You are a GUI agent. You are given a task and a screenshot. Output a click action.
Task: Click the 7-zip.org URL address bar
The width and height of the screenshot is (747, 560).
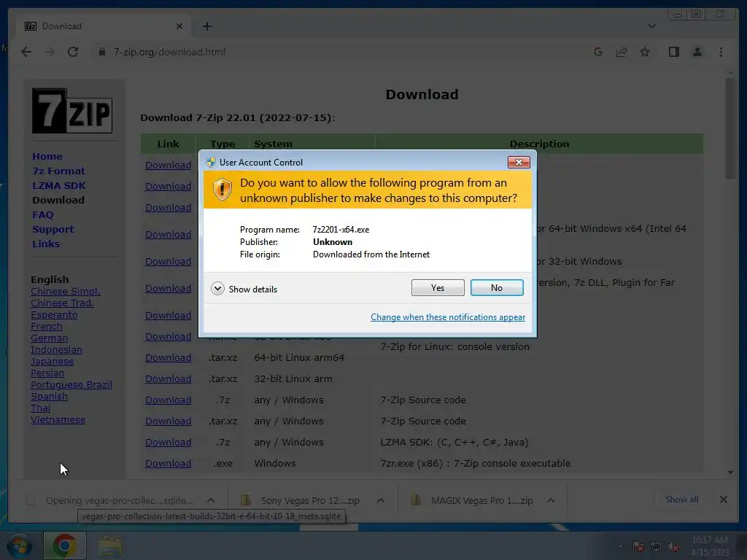[169, 52]
